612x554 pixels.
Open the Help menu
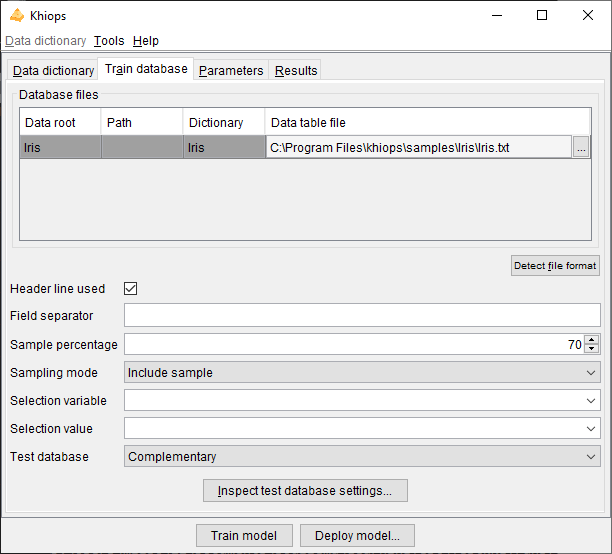tap(146, 41)
